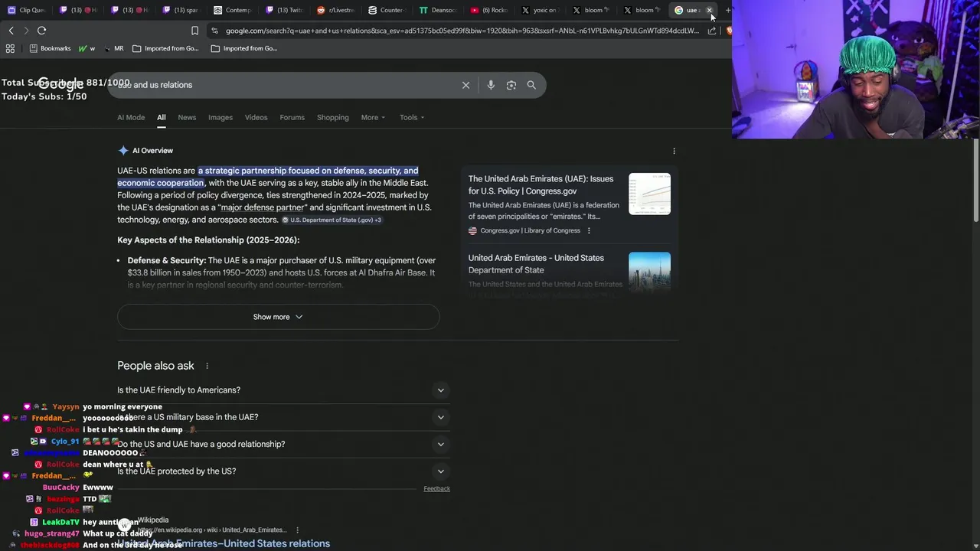The image size is (980, 551).
Task: Select the News search tab
Action: [187, 117]
